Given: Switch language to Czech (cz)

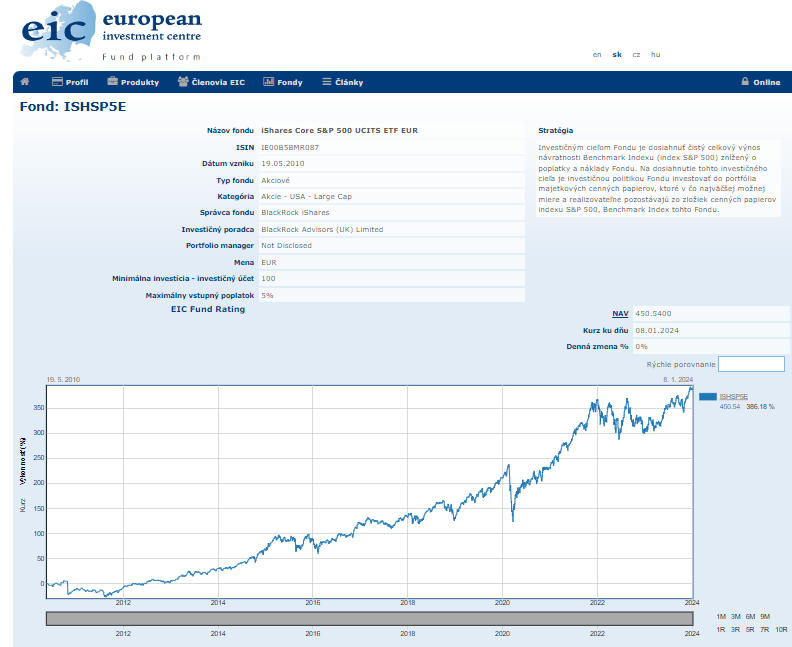Looking at the screenshot, I should tap(636, 54).
